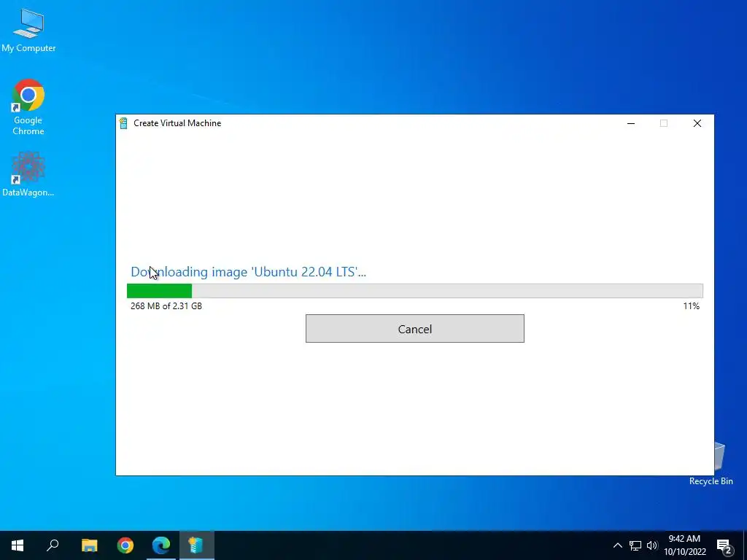Click the '268 MB of 2.31 GB' text
Viewport: 747px width, 560px height.
tap(166, 306)
